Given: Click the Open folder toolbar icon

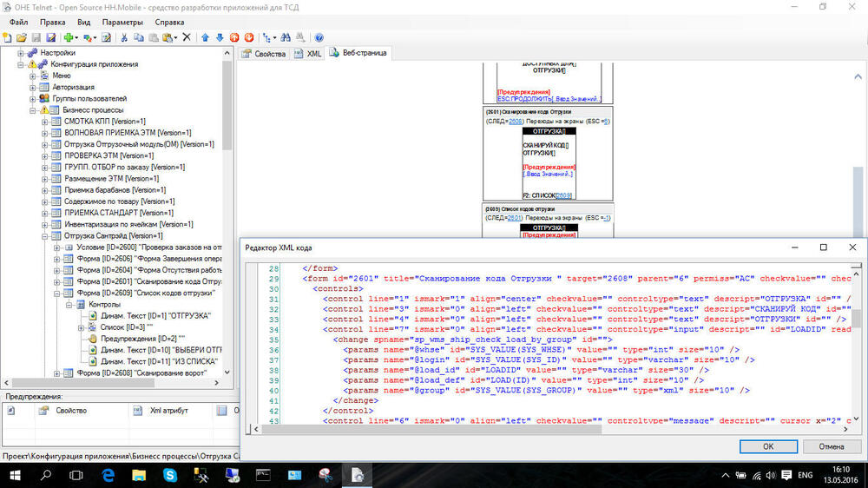Looking at the screenshot, I should tap(22, 37).
